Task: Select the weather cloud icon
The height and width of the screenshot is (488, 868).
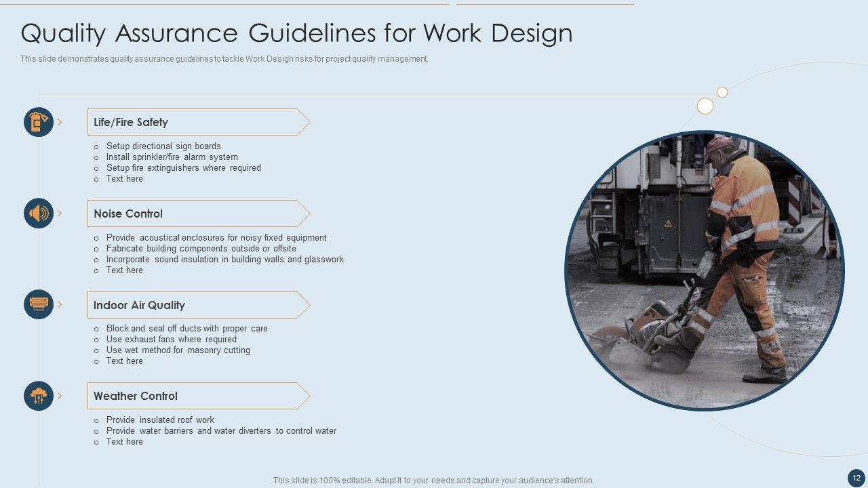Action: (39, 396)
